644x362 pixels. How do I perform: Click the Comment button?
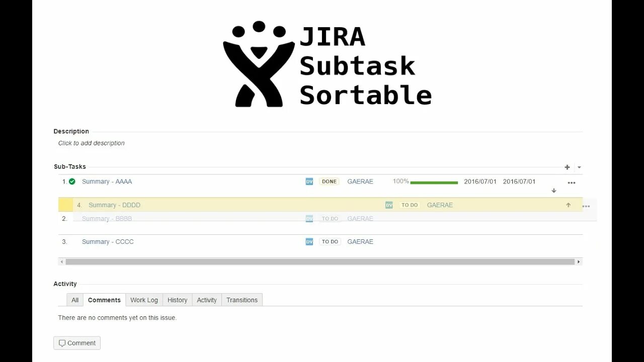coord(77,343)
